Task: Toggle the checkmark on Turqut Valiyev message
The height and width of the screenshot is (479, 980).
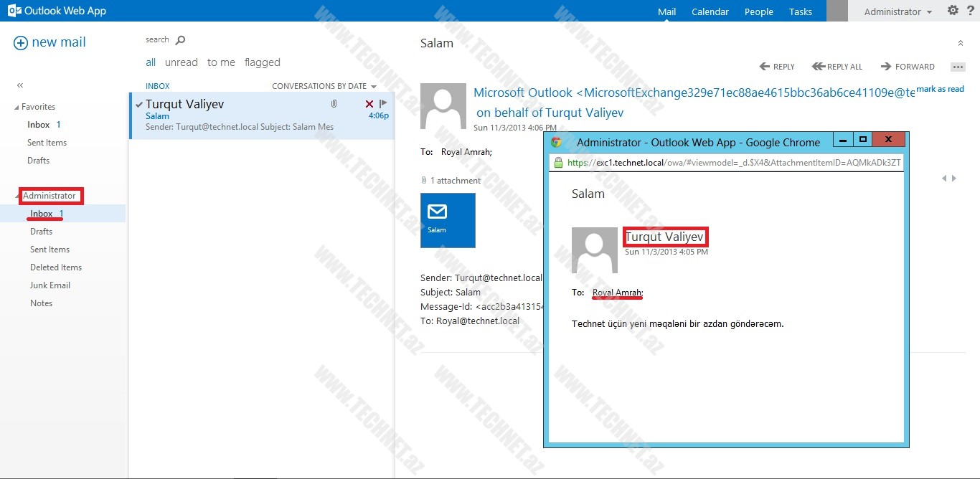Action: tap(139, 104)
